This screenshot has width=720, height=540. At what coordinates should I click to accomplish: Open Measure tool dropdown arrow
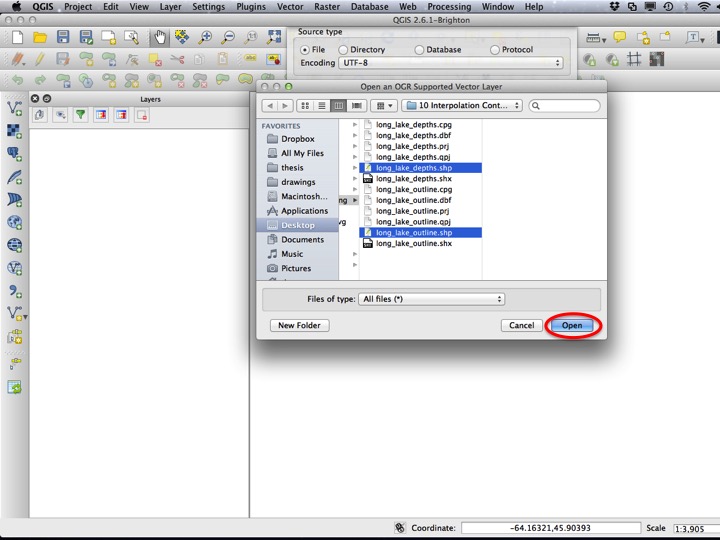click(x=604, y=41)
